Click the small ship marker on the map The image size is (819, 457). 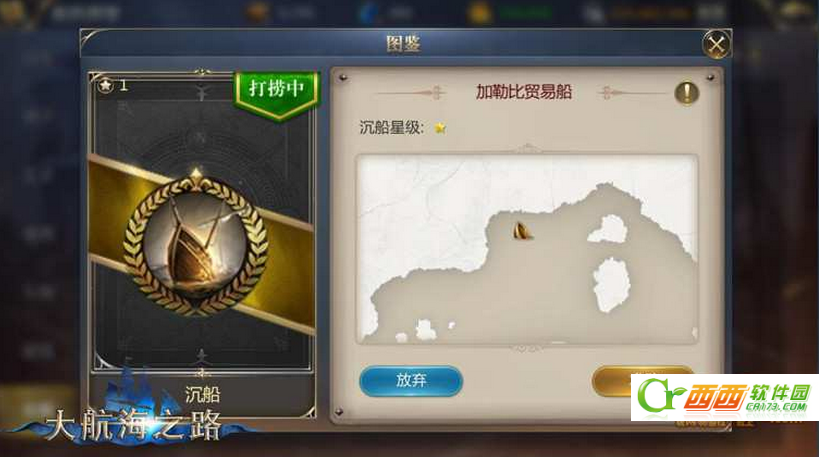[522, 231]
